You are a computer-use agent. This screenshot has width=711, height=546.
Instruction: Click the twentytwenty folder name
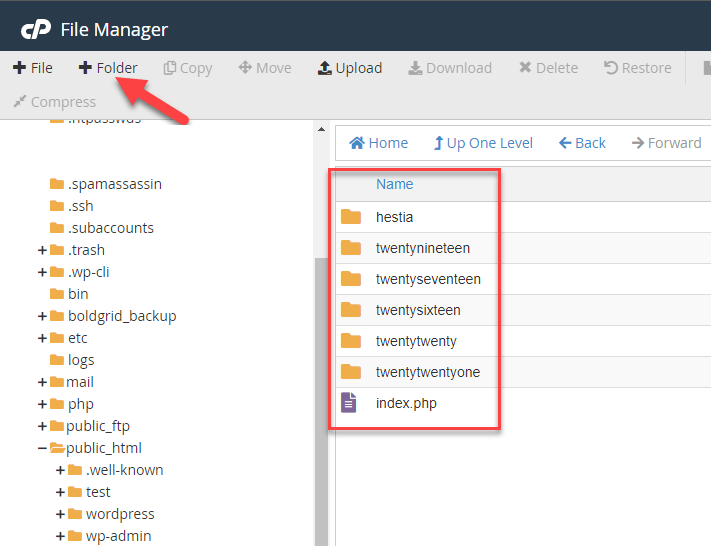point(416,341)
